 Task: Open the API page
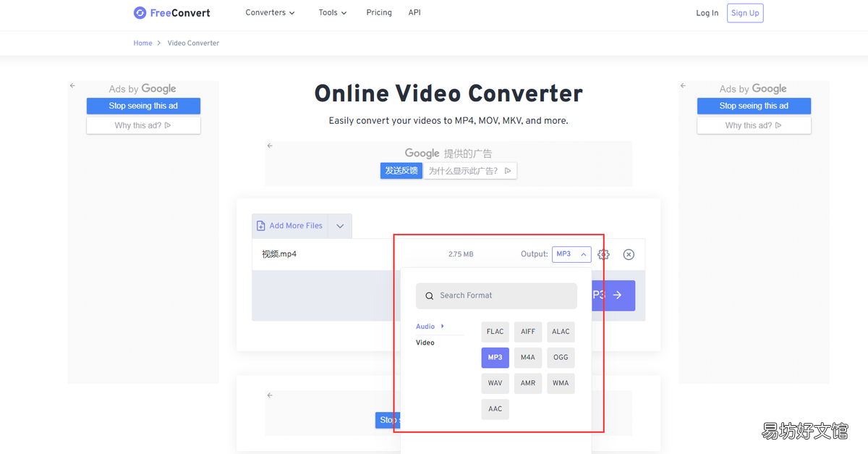[414, 13]
